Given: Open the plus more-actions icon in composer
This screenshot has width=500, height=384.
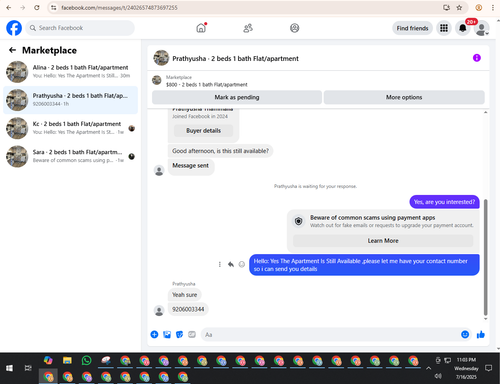Looking at the screenshot, I should (x=154, y=334).
